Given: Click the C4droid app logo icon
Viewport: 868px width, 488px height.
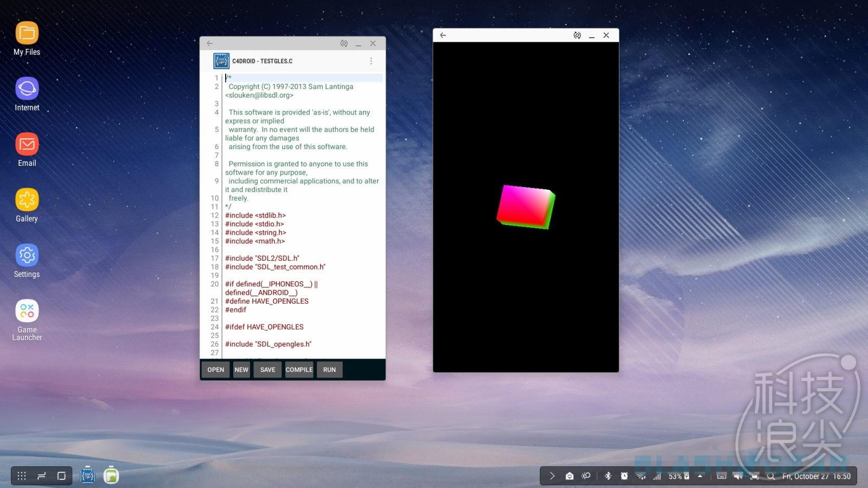Looking at the screenshot, I should click(221, 61).
